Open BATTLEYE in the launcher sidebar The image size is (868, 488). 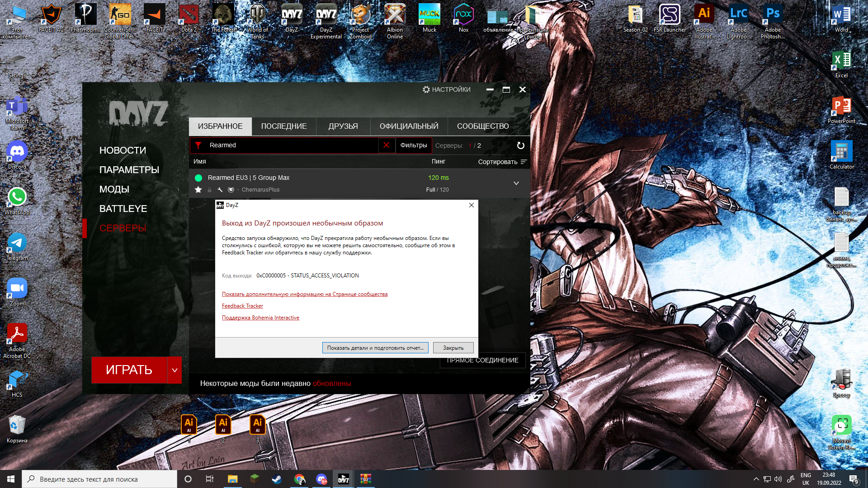click(123, 209)
